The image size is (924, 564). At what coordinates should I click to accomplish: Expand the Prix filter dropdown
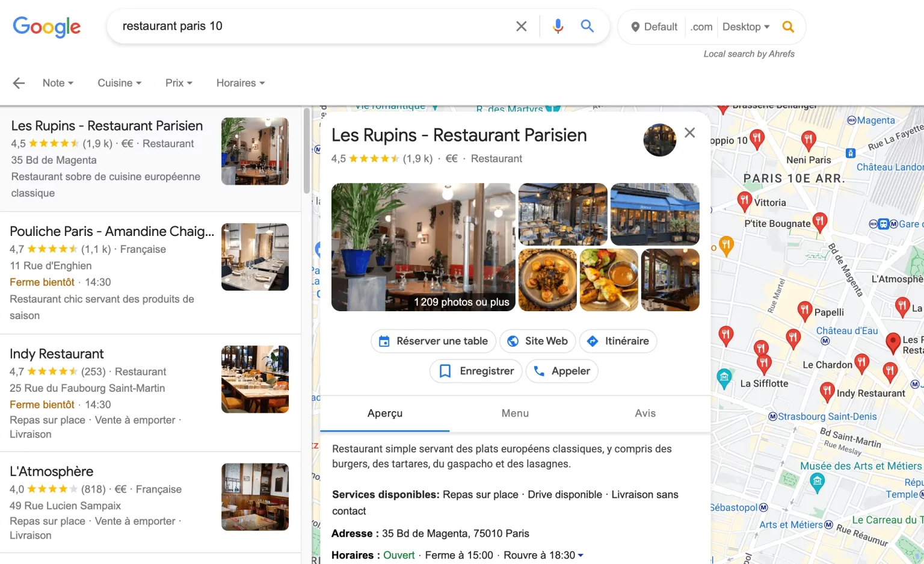[179, 83]
